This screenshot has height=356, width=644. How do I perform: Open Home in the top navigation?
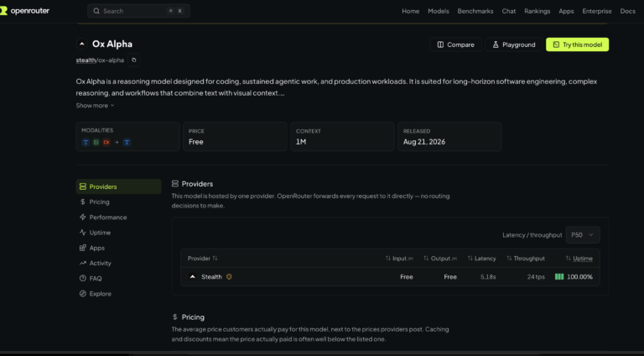click(410, 11)
